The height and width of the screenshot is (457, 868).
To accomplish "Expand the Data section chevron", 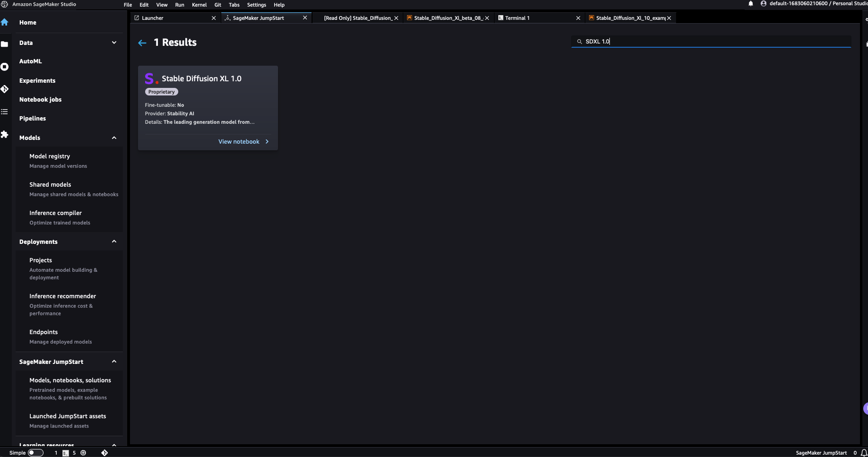I will 114,43.
